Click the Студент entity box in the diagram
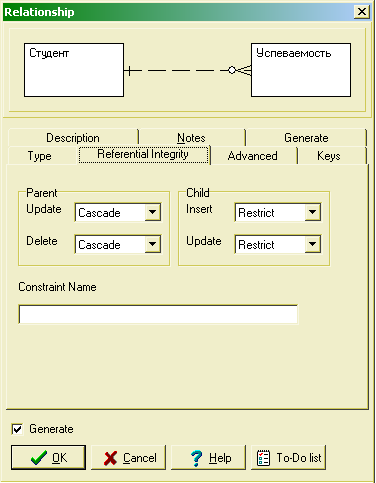 click(x=74, y=70)
